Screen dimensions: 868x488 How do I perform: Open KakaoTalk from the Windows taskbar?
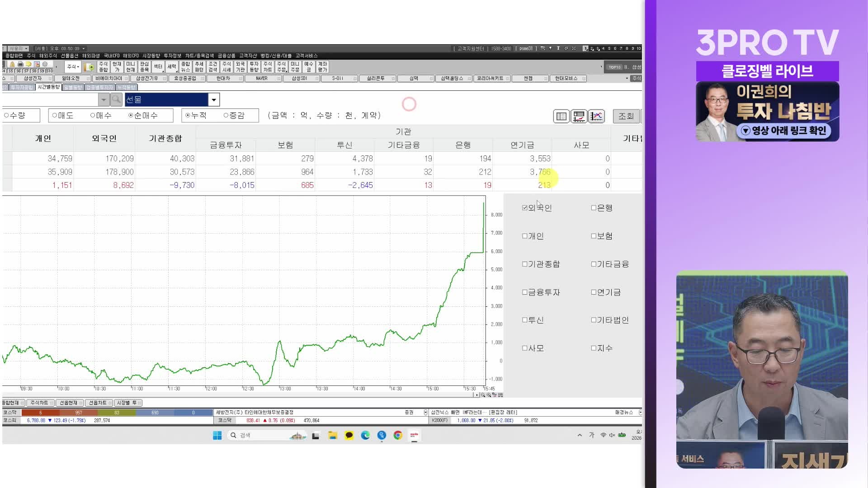pyautogui.click(x=349, y=435)
